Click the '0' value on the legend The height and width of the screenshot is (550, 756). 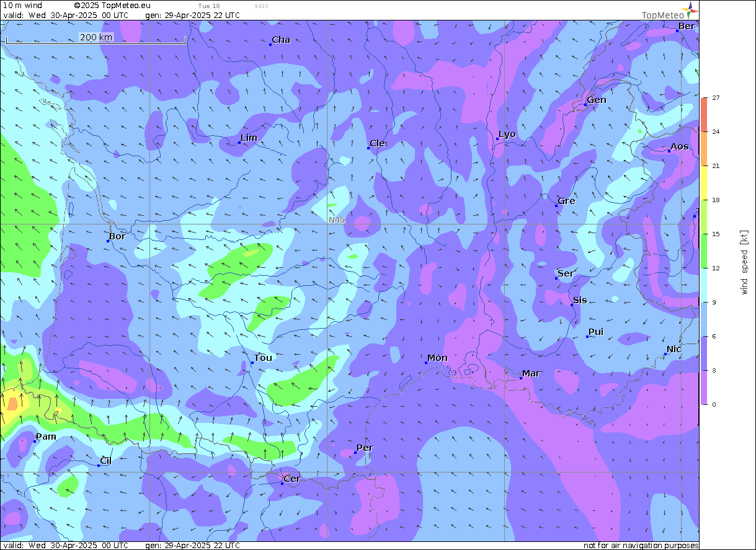pyautogui.click(x=714, y=404)
